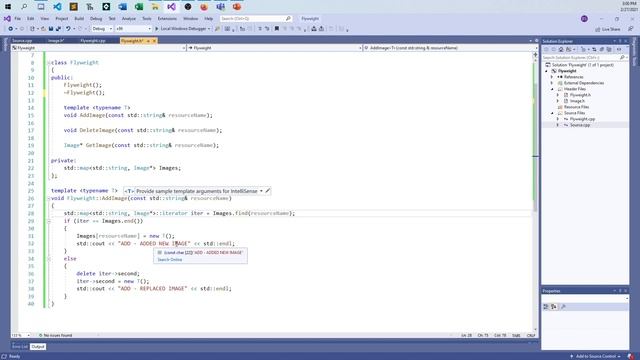Click the Undo arrow icon

pos(68,29)
